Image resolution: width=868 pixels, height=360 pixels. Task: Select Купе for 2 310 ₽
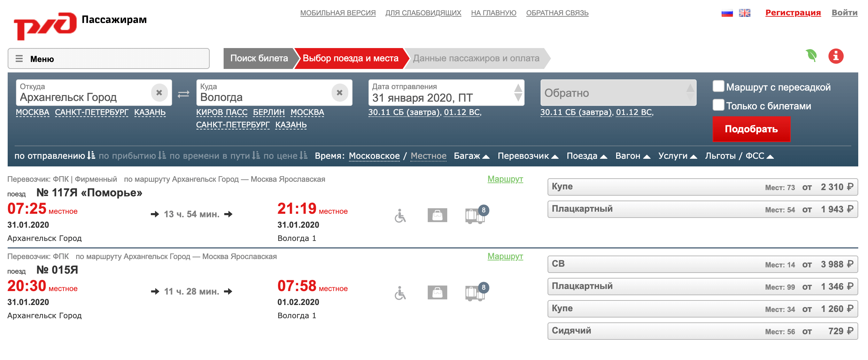pyautogui.click(x=703, y=187)
